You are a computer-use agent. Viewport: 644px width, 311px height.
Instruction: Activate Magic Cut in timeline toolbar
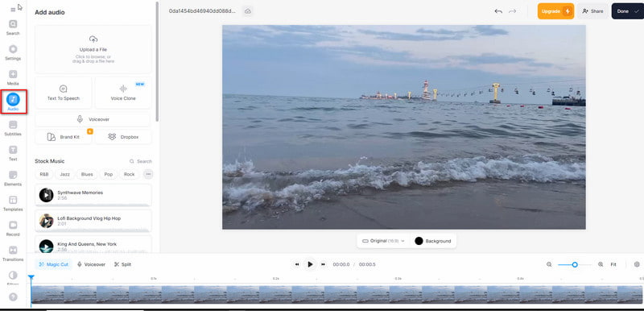[x=53, y=264]
